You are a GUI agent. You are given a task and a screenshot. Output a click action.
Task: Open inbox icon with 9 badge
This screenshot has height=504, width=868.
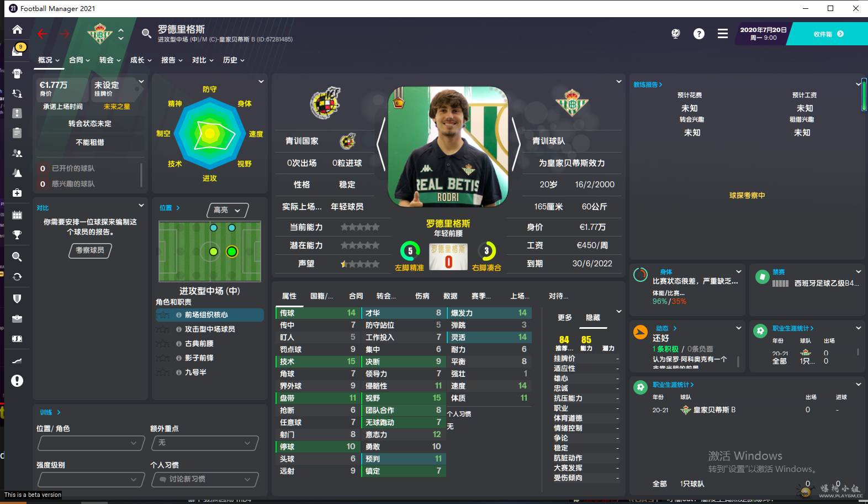[x=18, y=50]
